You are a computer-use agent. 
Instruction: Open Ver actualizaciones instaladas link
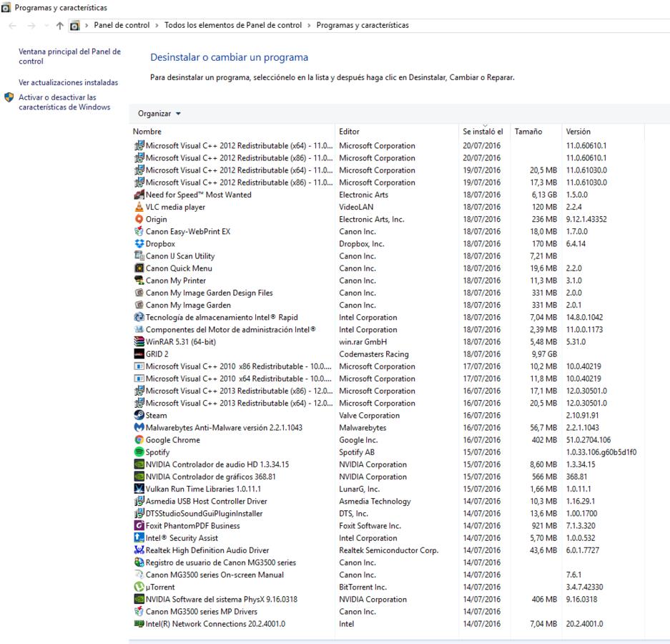(x=68, y=83)
